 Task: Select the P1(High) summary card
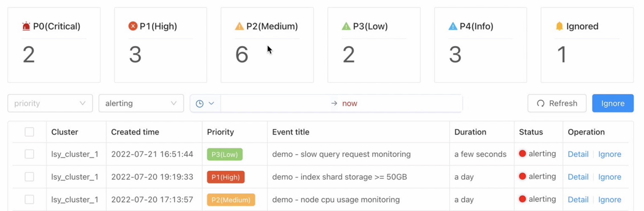click(x=161, y=45)
